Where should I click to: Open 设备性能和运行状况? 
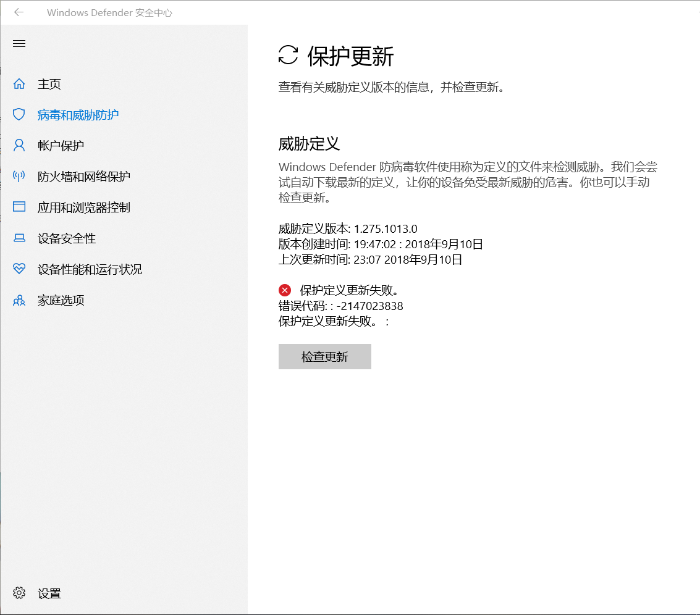[x=90, y=269]
